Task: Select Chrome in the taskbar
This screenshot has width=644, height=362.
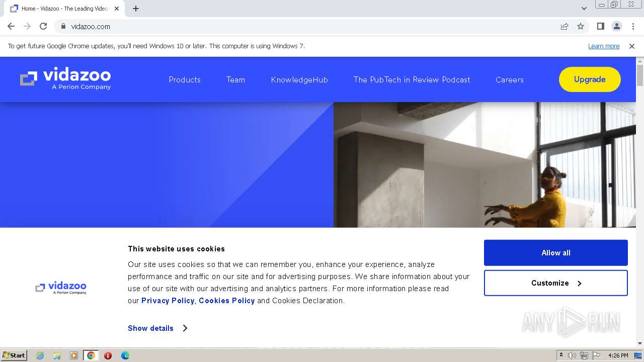Action: (x=91, y=355)
